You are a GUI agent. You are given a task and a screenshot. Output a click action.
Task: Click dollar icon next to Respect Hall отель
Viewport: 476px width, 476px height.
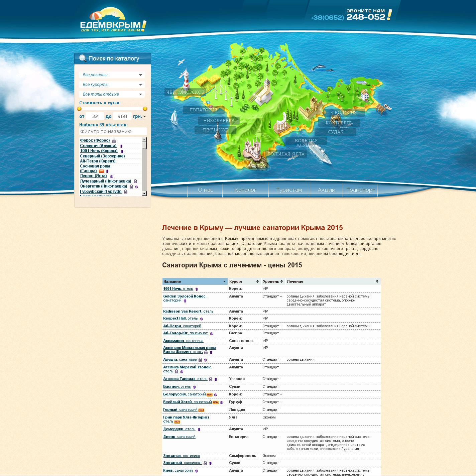point(201,319)
